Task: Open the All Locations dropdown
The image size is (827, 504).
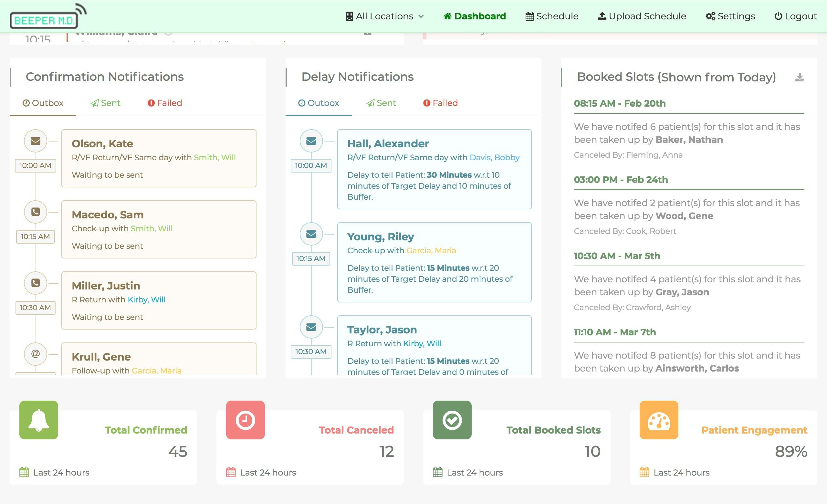Action: point(384,16)
